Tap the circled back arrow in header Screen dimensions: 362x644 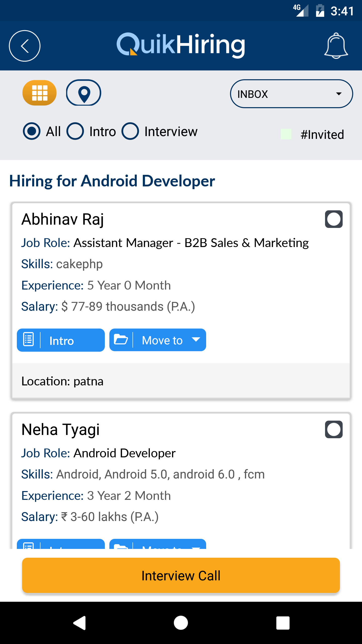coord(25,46)
